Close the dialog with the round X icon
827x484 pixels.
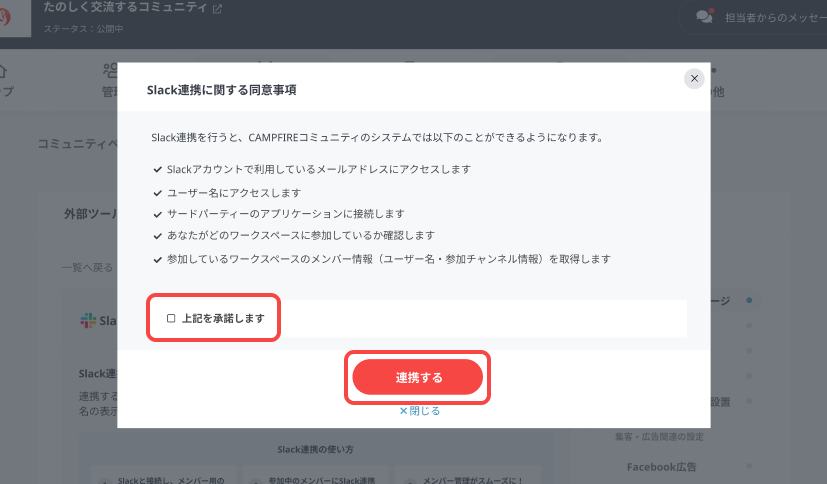click(694, 78)
